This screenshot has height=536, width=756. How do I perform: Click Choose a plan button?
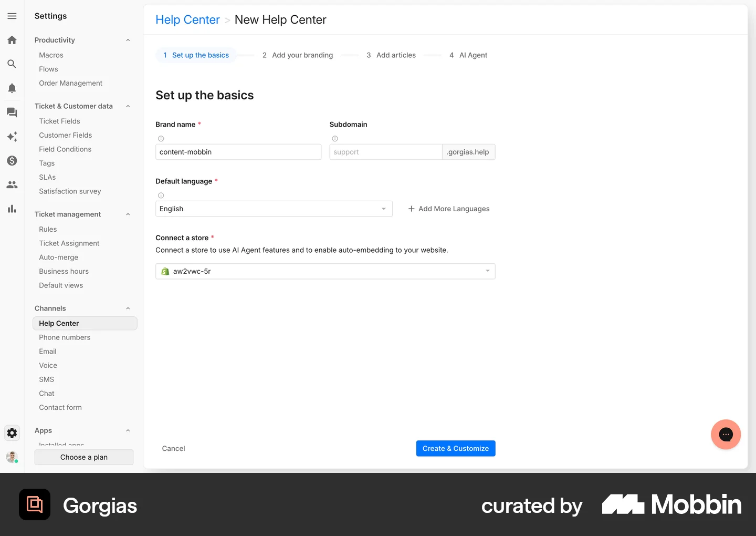point(84,457)
